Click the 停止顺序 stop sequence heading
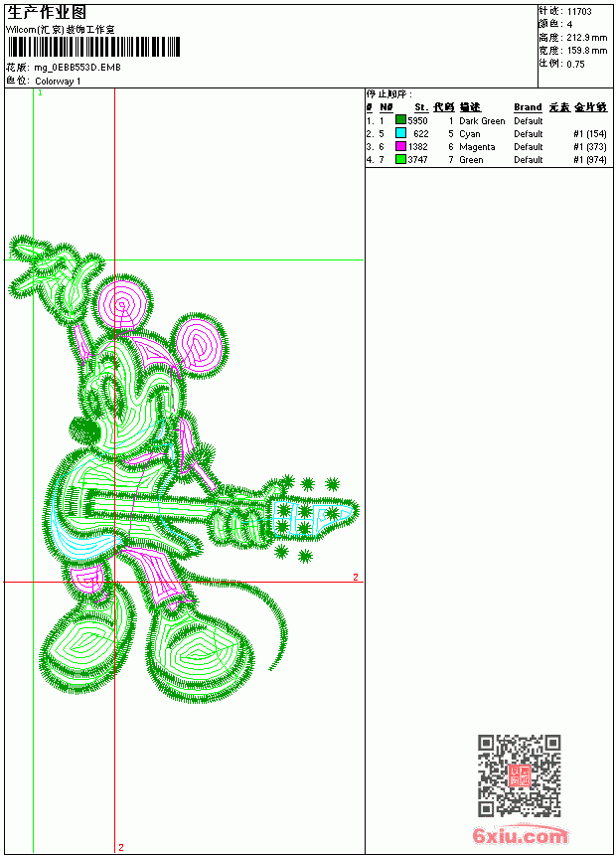616x855 pixels. (388, 94)
